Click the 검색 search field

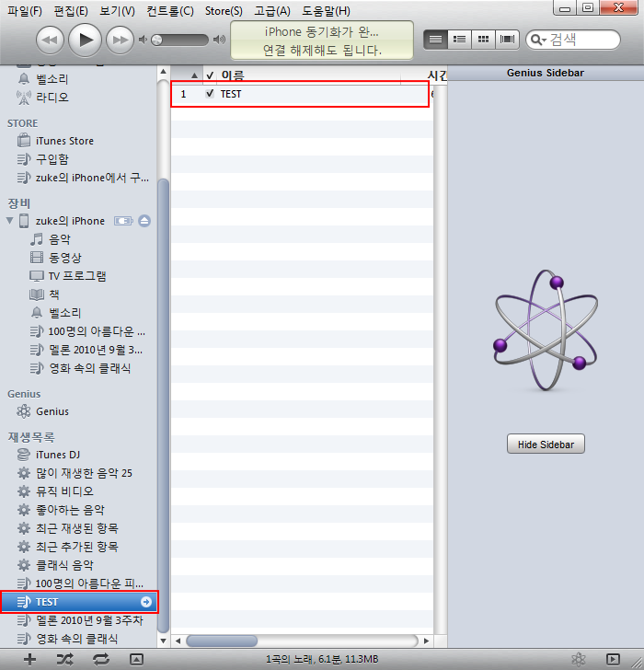[573, 40]
